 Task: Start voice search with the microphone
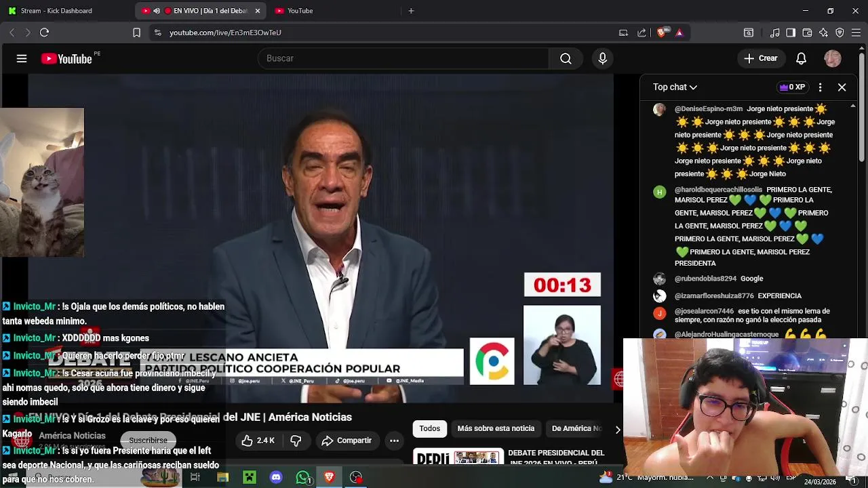pyautogui.click(x=602, y=59)
